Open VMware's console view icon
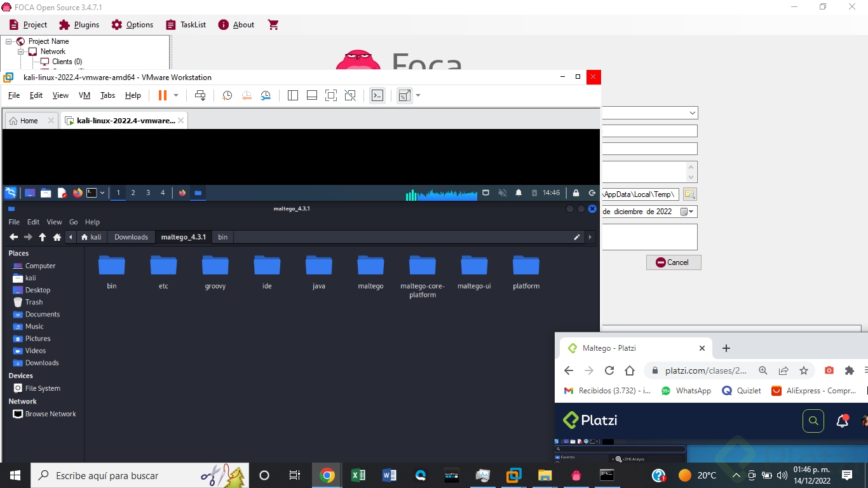The width and height of the screenshot is (868, 488). click(377, 95)
